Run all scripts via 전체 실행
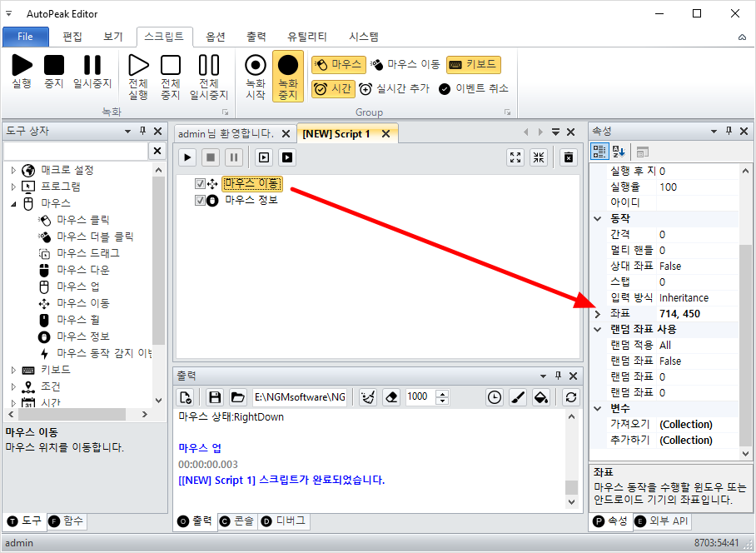The width and height of the screenshot is (756, 553). pos(138,77)
